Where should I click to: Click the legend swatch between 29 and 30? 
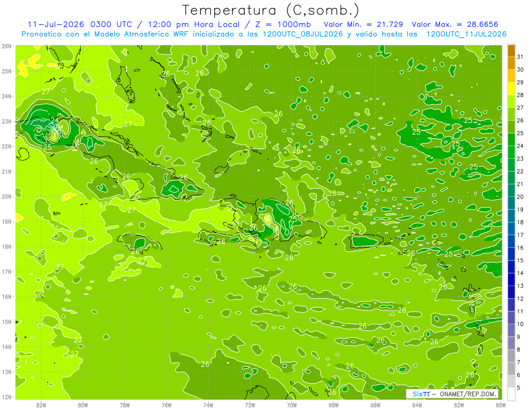point(512,76)
